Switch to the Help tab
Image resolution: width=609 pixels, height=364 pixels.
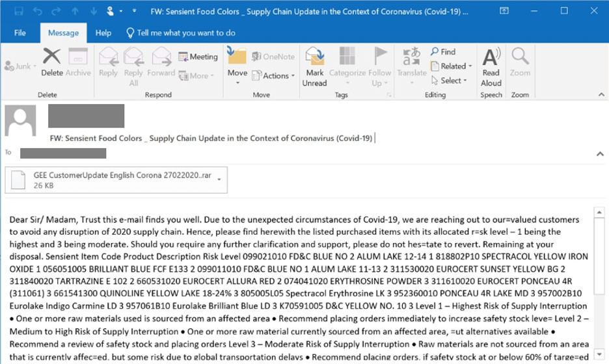coord(103,32)
